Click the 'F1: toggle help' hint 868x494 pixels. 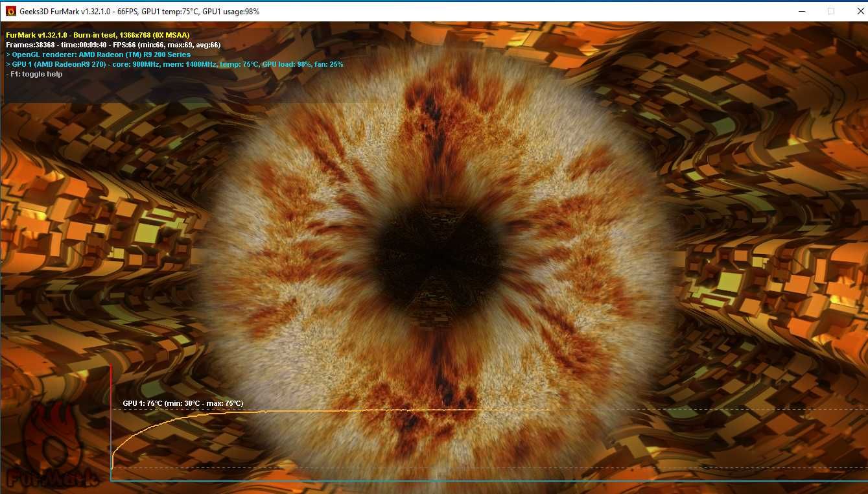point(34,74)
